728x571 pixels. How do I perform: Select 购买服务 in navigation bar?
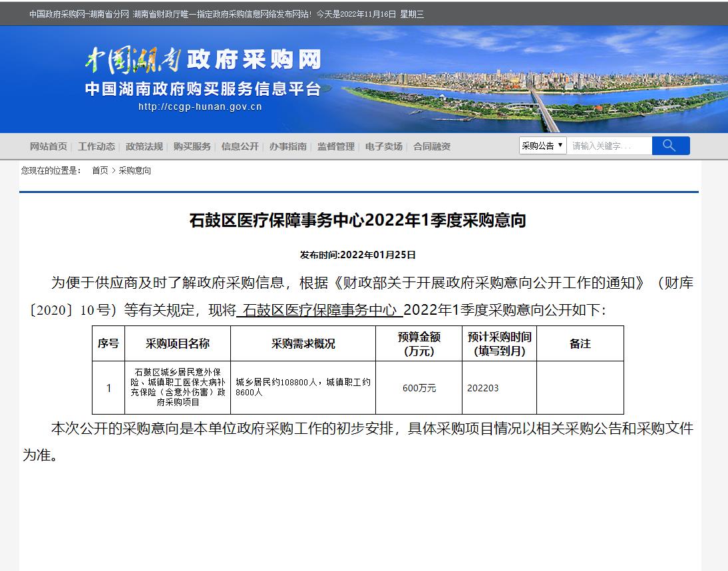[192, 146]
